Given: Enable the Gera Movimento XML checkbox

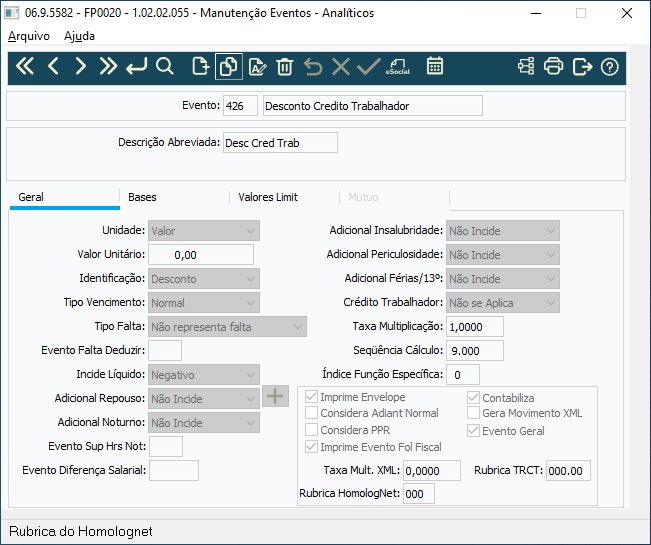Looking at the screenshot, I should [x=473, y=413].
